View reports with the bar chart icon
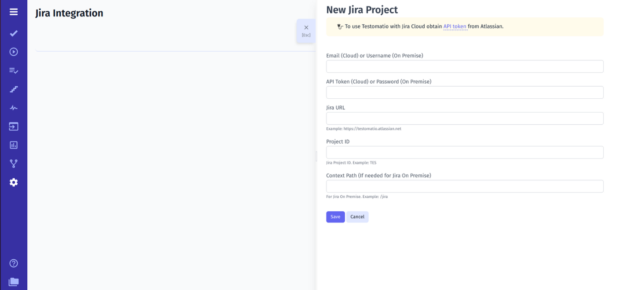The width and height of the screenshot is (644, 290). pos(13,145)
